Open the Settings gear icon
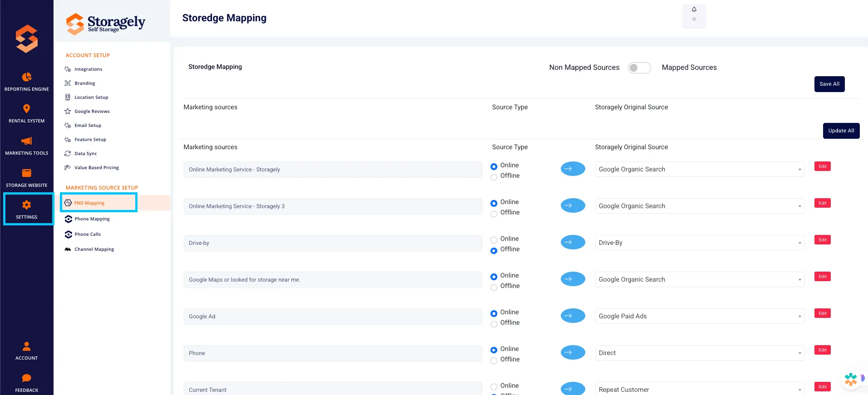 pos(27,205)
